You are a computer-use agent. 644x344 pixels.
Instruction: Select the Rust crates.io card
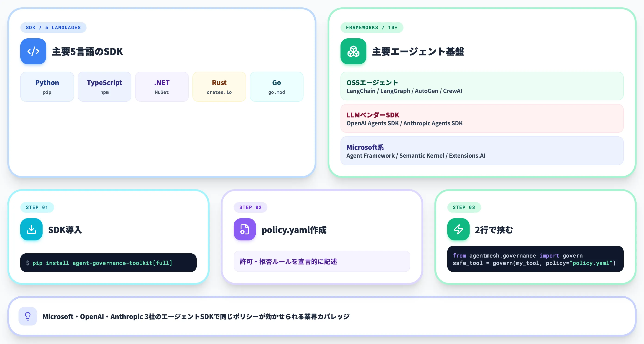219,87
